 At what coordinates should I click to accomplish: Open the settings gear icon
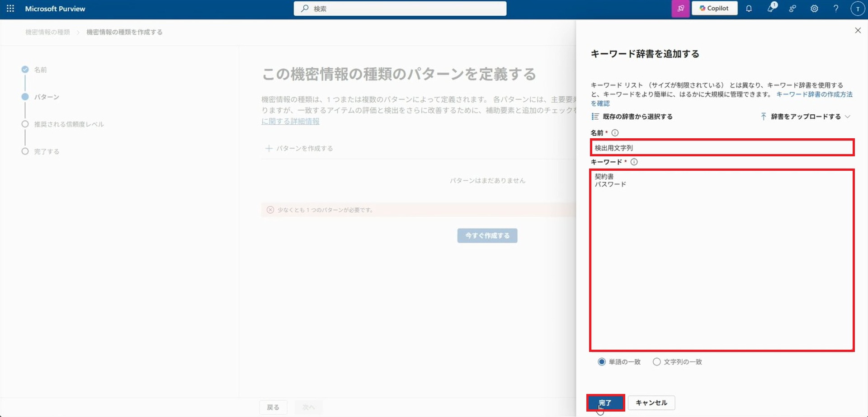tap(814, 9)
